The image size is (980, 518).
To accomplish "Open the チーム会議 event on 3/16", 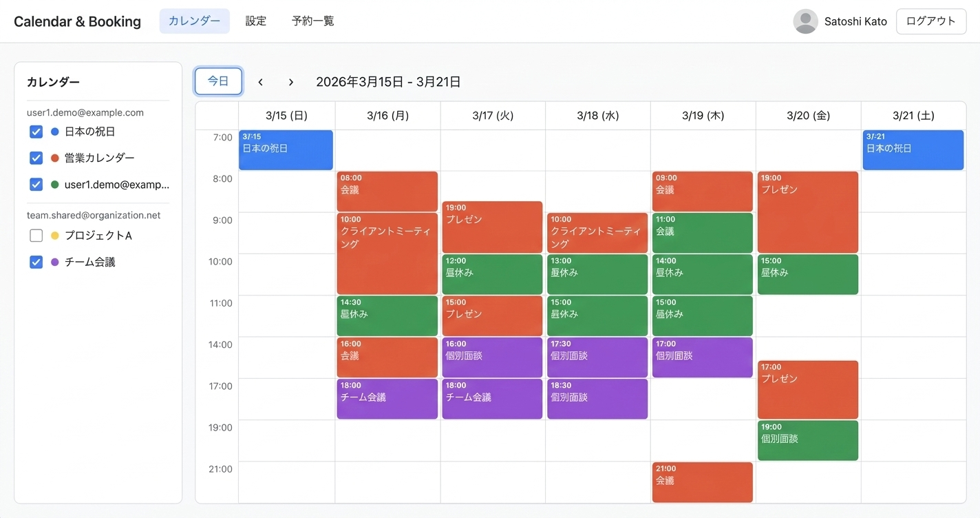I will 387,398.
